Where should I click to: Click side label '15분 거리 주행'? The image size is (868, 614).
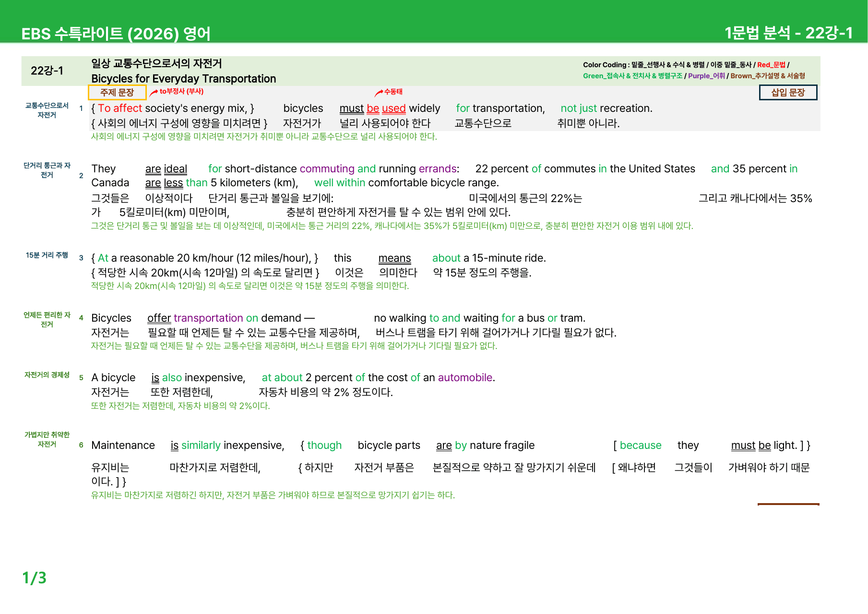click(47, 255)
